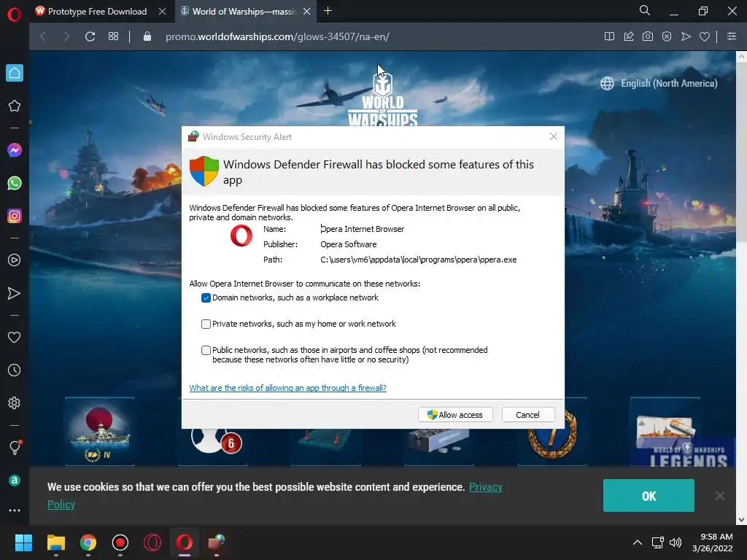Check Private networks checkbox

click(x=206, y=324)
